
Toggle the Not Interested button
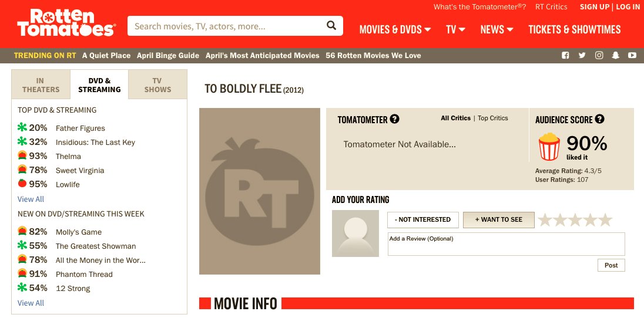pos(422,219)
